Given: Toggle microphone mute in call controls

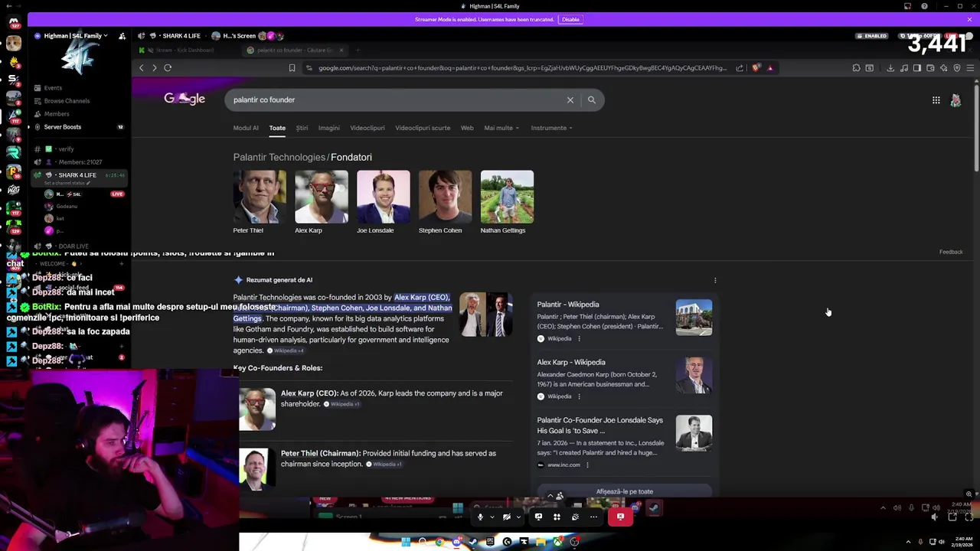Looking at the screenshot, I should click(480, 517).
